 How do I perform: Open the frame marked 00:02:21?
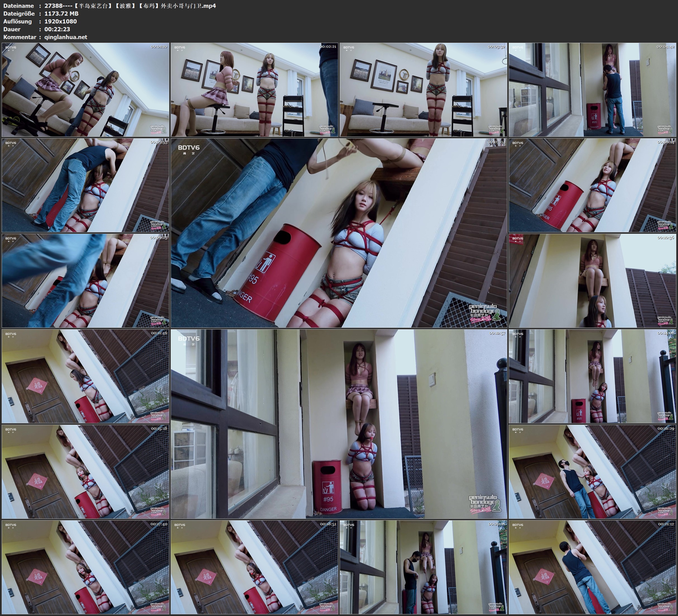tap(254, 90)
